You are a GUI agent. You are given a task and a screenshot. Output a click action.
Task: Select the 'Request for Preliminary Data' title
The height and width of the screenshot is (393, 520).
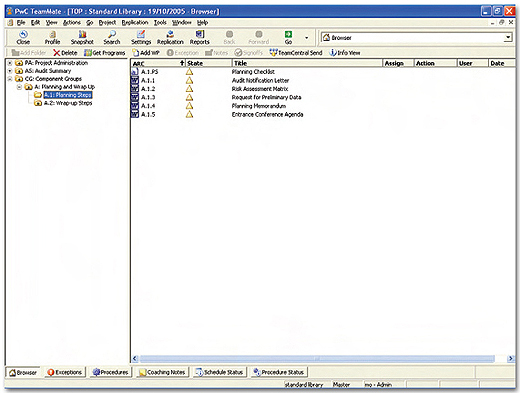(x=266, y=97)
